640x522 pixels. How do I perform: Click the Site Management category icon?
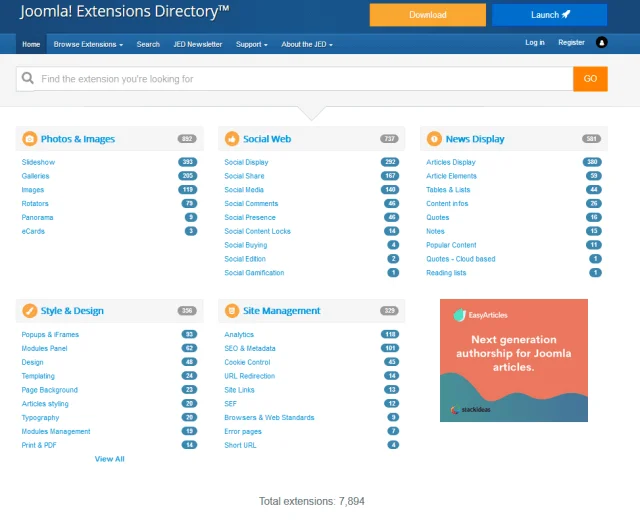tap(232, 311)
